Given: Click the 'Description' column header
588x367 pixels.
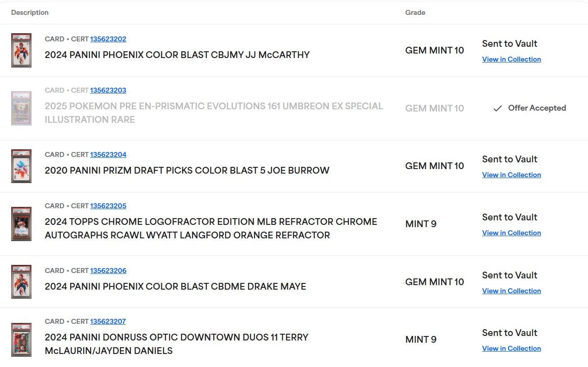Looking at the screenshot, I should tap(30, 13).
